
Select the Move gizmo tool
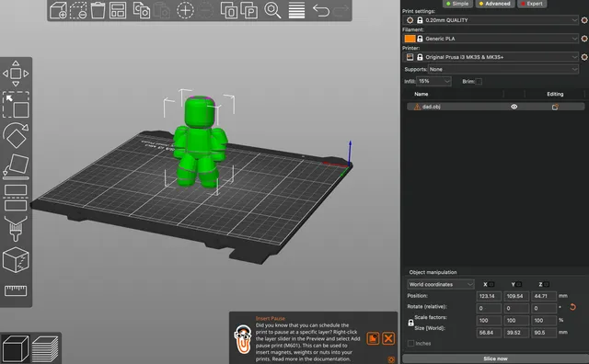tap(16, 74)
